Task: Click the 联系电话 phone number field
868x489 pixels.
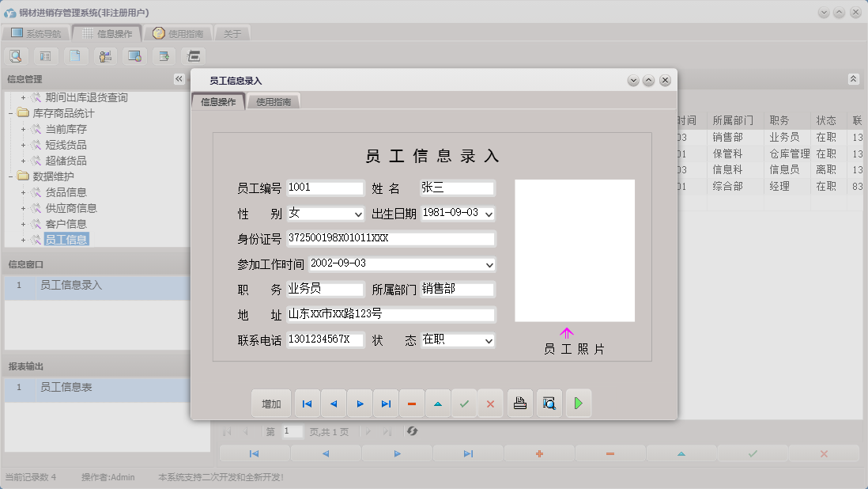Action: pyautogui.click(x=325, y=340)
